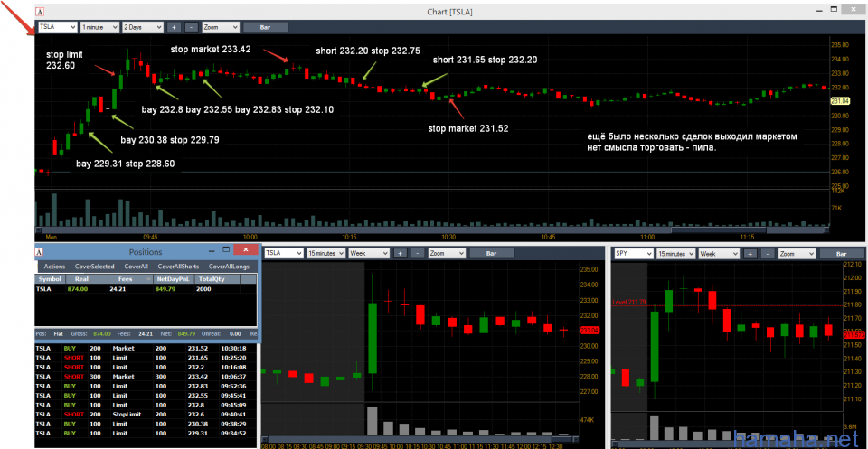Sort positions by the Symbol column header
The image size is (868, 449).
click(51, 280)
